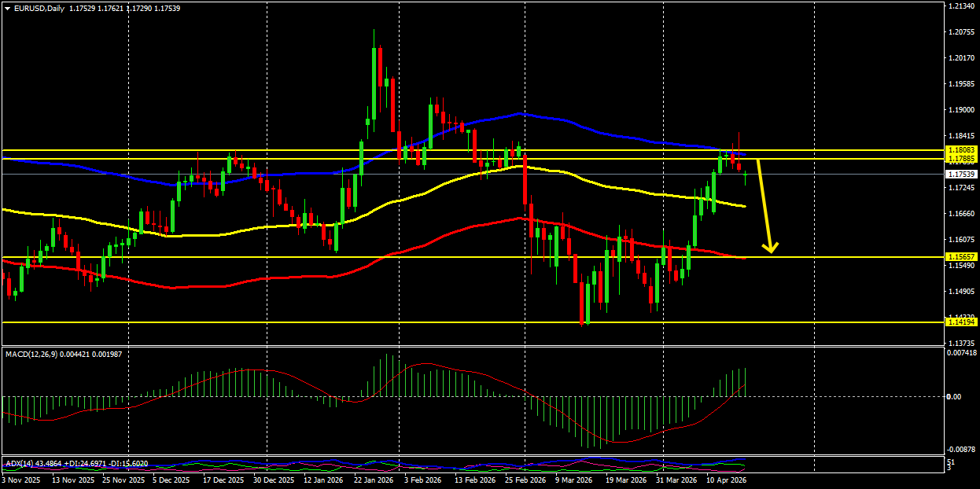Open the chart menu triangle beside EURUSD,Daily
The height and width of the screenshot is (489, 980).
(7, 9)
